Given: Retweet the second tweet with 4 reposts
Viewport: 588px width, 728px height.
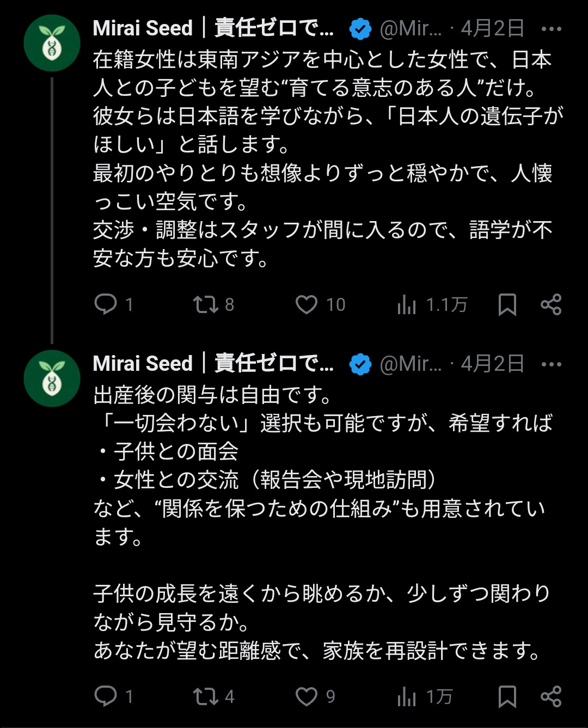Looking at the screenshot, I should pos(206,696).
